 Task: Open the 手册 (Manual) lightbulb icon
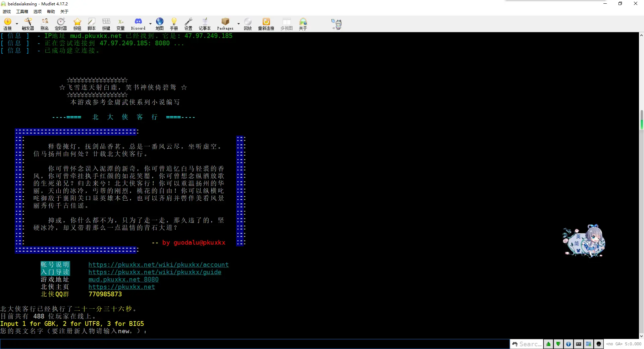click(x=174, y=24)
